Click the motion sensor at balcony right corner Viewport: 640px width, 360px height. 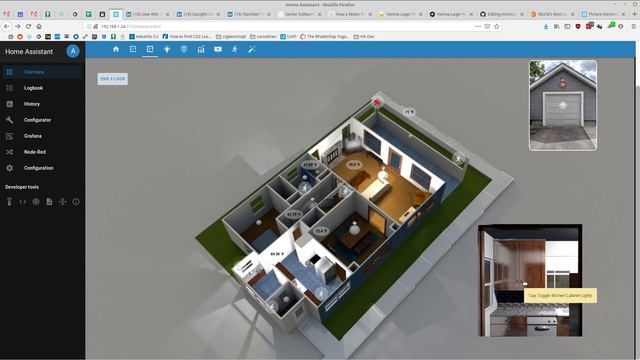(459, 158)
